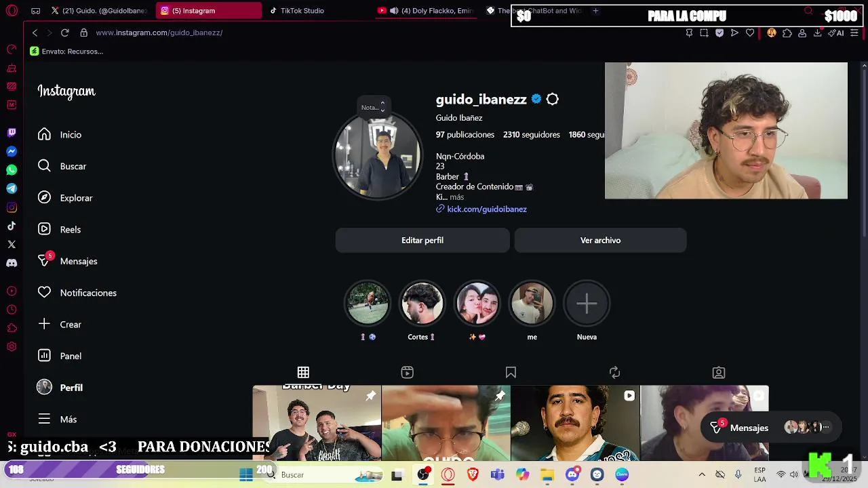Select the tagged photos tab
The width and height of the screenshot is (868, 488).
pyautogui.click(x=719, y=373)
